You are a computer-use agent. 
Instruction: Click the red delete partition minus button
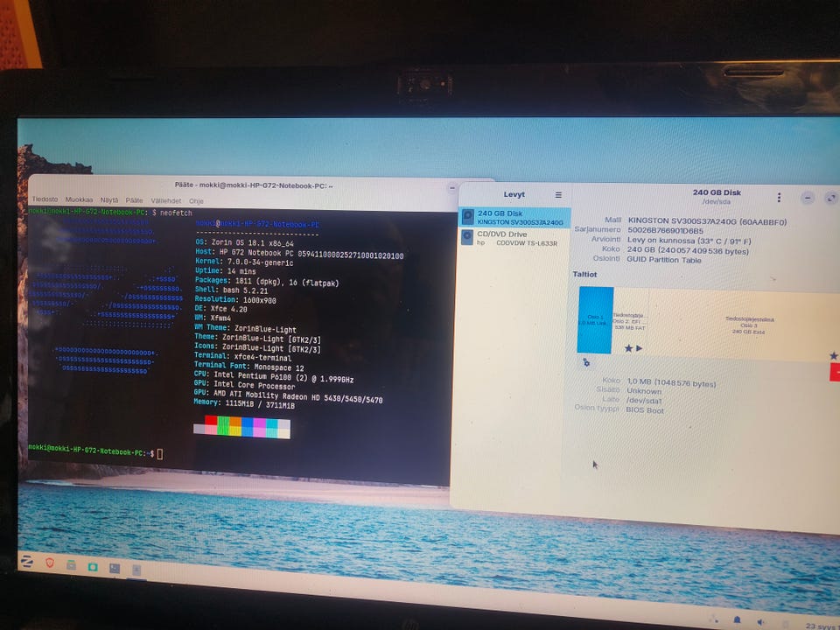point(835,373)
